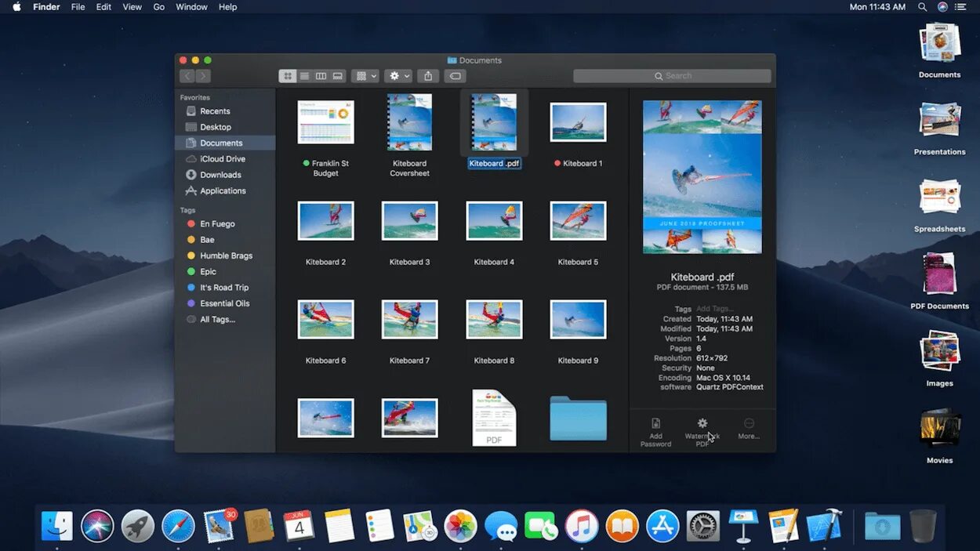The width and height of the screenshot is (980, 551).
Task: Open Launchpad from the dock
Action: [x=138, y=526]
